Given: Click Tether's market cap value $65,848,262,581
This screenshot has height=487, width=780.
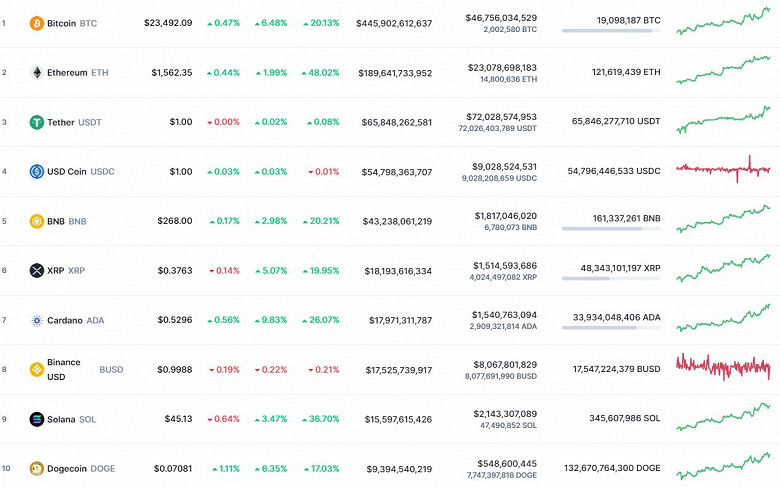Looking at the screenshot, I should (x=394, y=122).
